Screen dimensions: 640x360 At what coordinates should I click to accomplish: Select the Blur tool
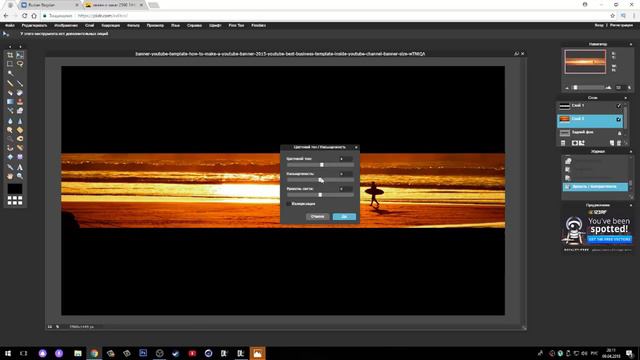pyautogui.click(x=10, y=121)
